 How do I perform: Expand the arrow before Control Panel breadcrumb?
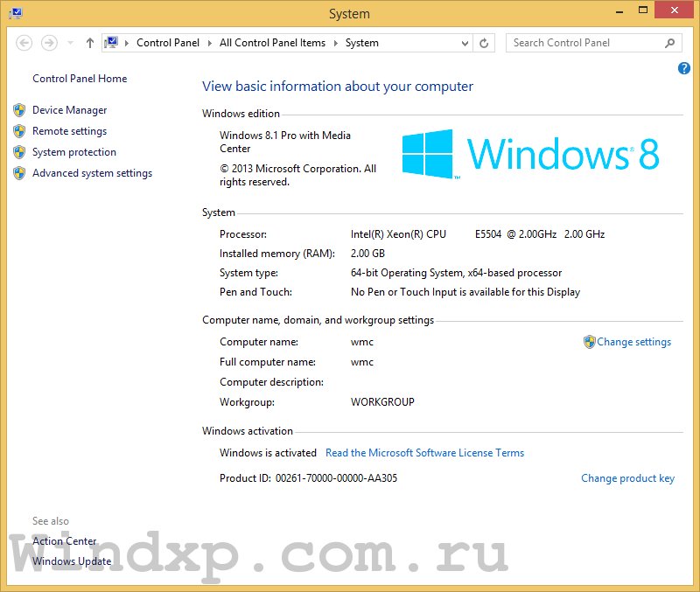coord(127,43)
